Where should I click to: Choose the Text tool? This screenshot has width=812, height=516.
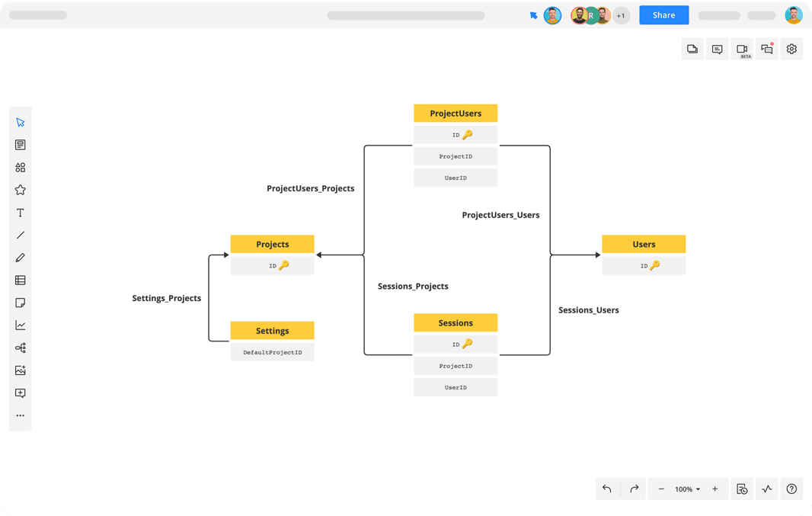point(21,213)
